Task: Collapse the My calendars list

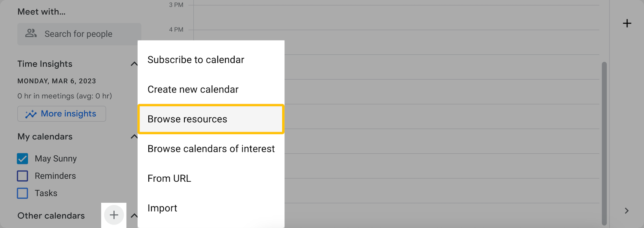Action: point(134,136)
